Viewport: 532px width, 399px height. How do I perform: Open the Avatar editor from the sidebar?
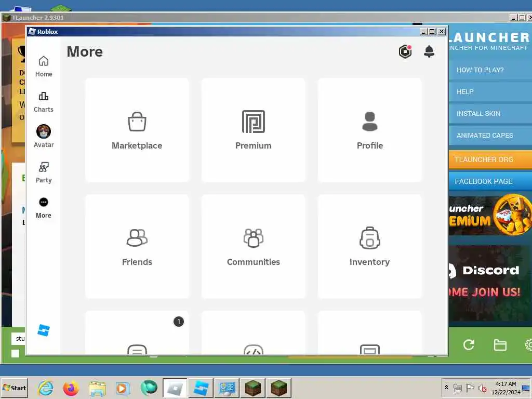coord(44,137)
